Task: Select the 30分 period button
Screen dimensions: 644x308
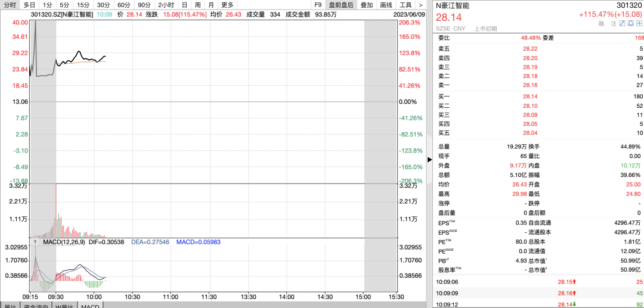Action: point(103,5)
